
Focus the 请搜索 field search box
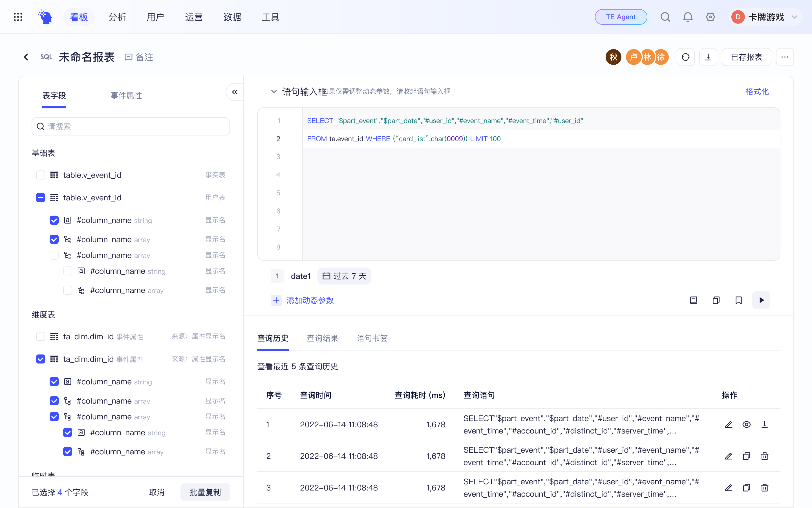pyautogui.click(x=131, y=126)
